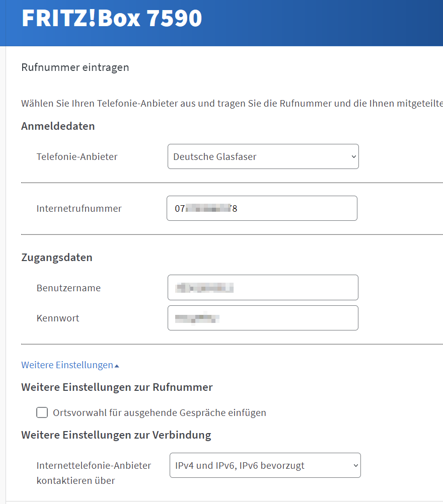443x504 pixels.
Task: Click the Ortsvorwahl für ausgehende Gespräche label text
Action: (160, 413)
